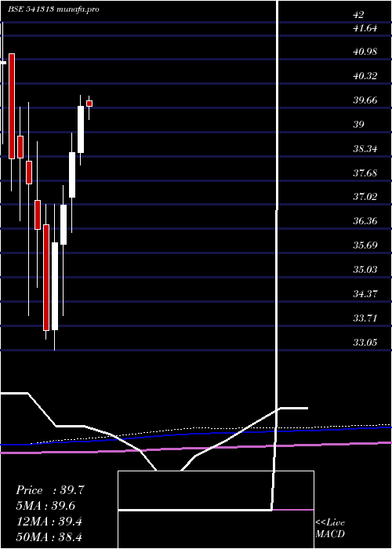Click the white candle closing near 39.66
Image resolution: width=392 pixels, height=549 pixels.
(81, 129)
